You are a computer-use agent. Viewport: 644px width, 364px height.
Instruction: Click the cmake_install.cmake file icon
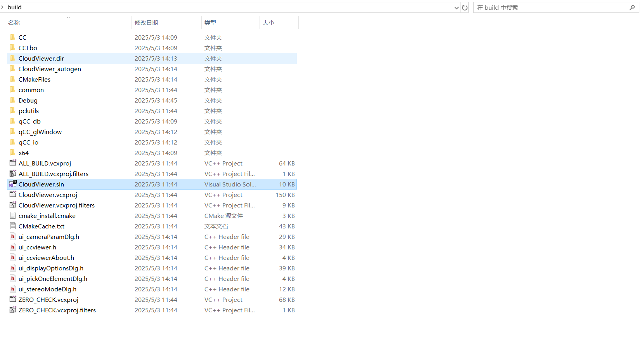tap(12, 216)
